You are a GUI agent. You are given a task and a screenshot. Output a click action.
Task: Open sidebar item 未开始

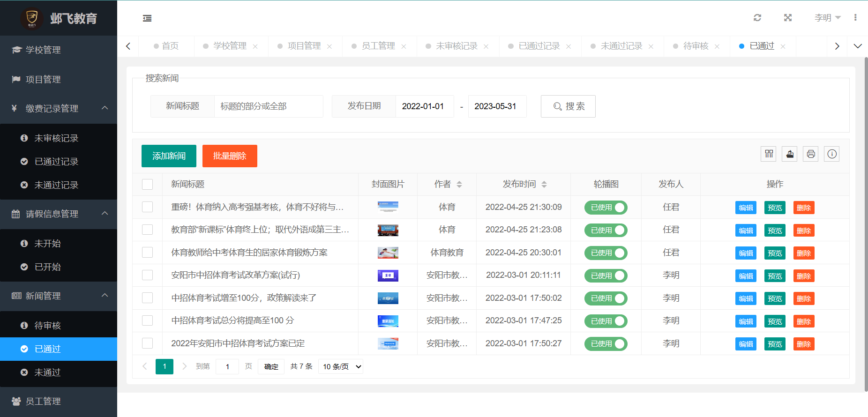(59, 244)
